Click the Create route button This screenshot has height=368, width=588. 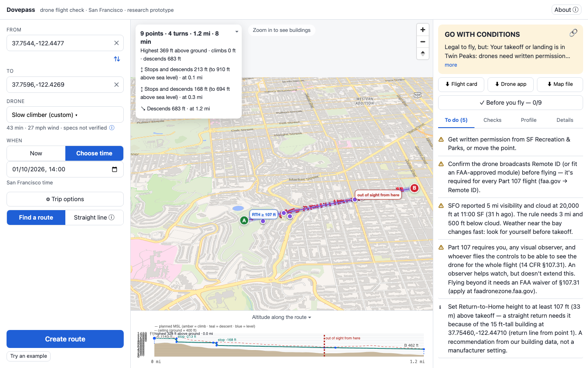[x=65, y=339]
